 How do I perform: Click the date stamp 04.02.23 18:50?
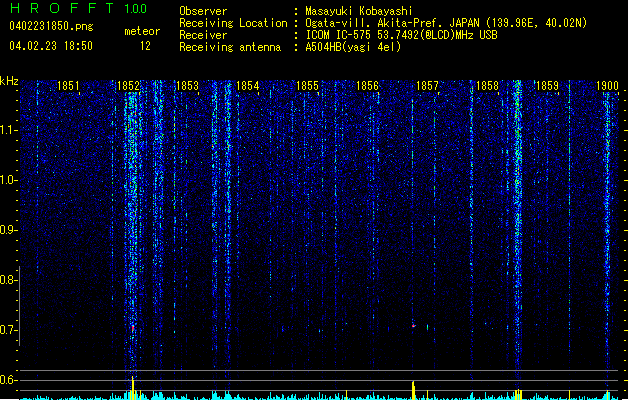click(51, 46)
